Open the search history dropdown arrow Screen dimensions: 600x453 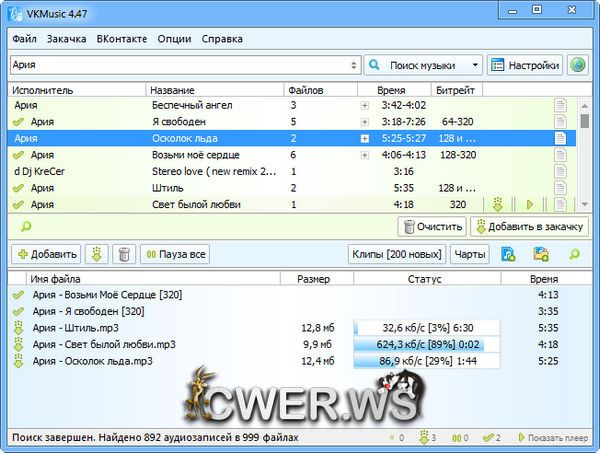click(x=354, y=65)
